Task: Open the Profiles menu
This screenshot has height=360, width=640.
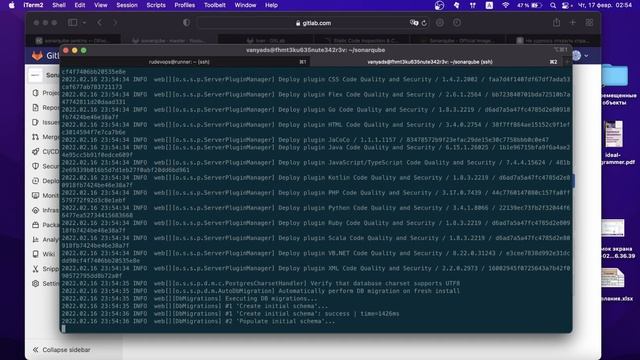Action: 184,5
